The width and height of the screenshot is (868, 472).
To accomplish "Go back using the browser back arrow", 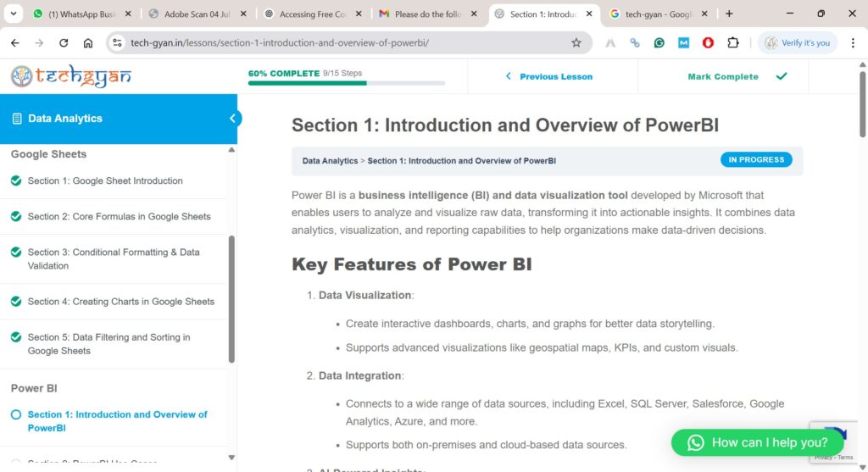I will click(x=15, y=42).
